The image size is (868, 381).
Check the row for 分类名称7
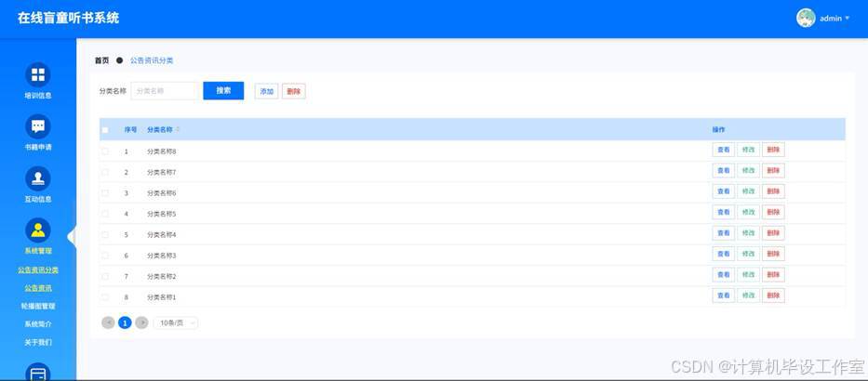pyautogui.click(x=105, y=172)
